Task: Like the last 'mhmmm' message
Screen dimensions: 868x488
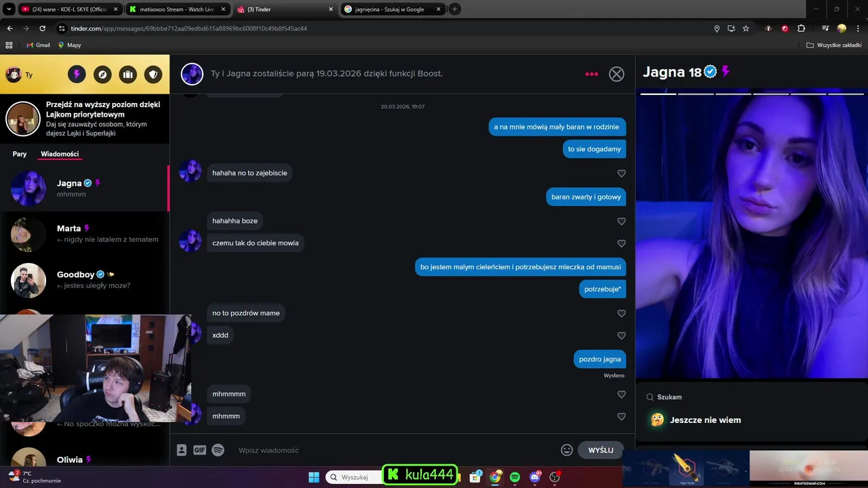Action: coord(621,416)
